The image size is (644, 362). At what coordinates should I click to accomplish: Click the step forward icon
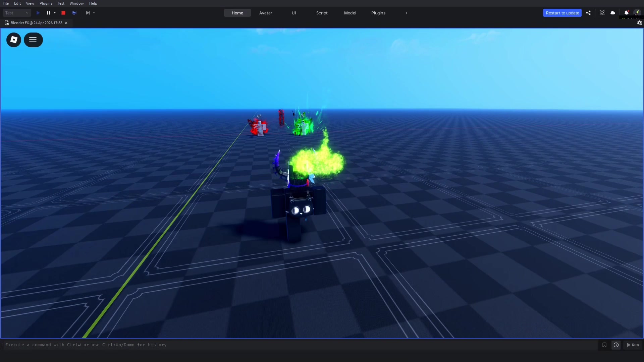point(88,13)
